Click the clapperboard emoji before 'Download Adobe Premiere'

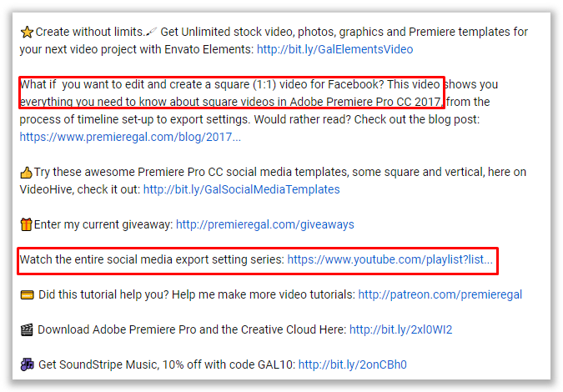pos(27,329)
